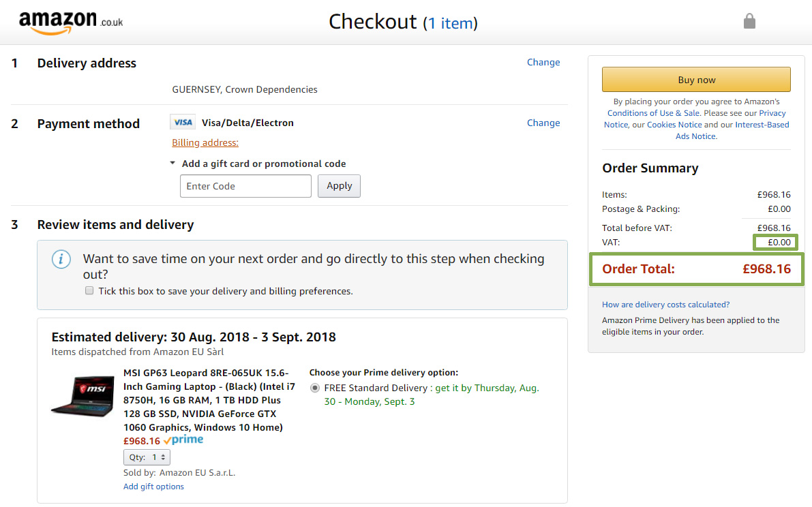Click the blue information icon
Screen dimensions: 812x507
[61, 259]
